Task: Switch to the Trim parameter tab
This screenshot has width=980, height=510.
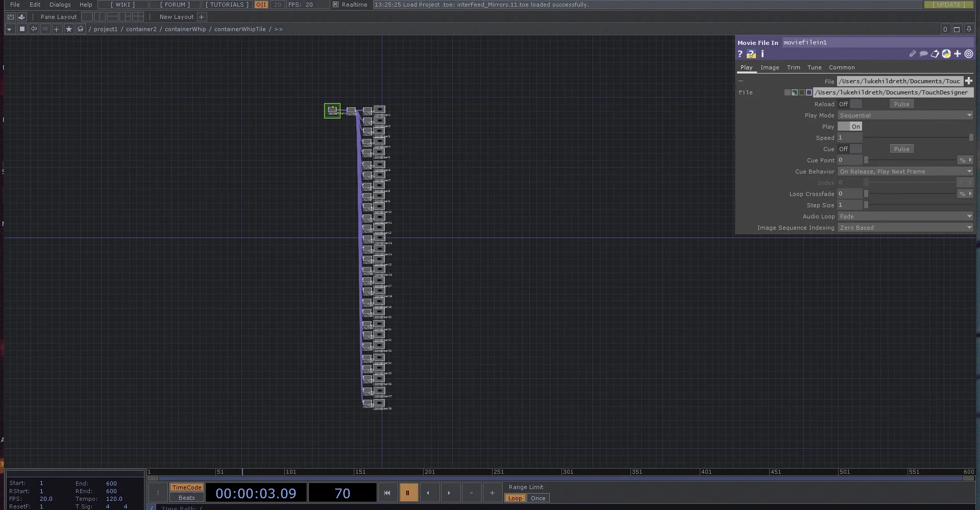Action: pyautogui.click(x=794, y=67)
